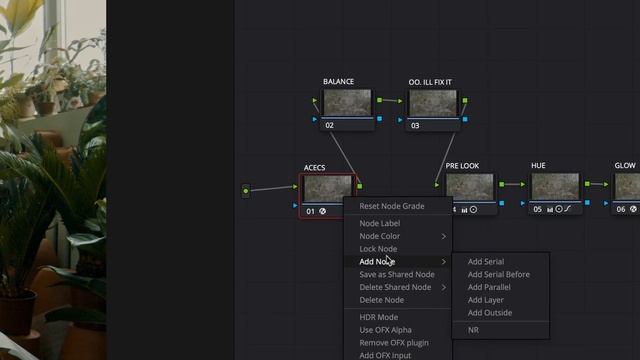Image resolution: width=640 pixels, height=360 pixels.
Task: Select Save as Shared Node
Action: (398, 275)
